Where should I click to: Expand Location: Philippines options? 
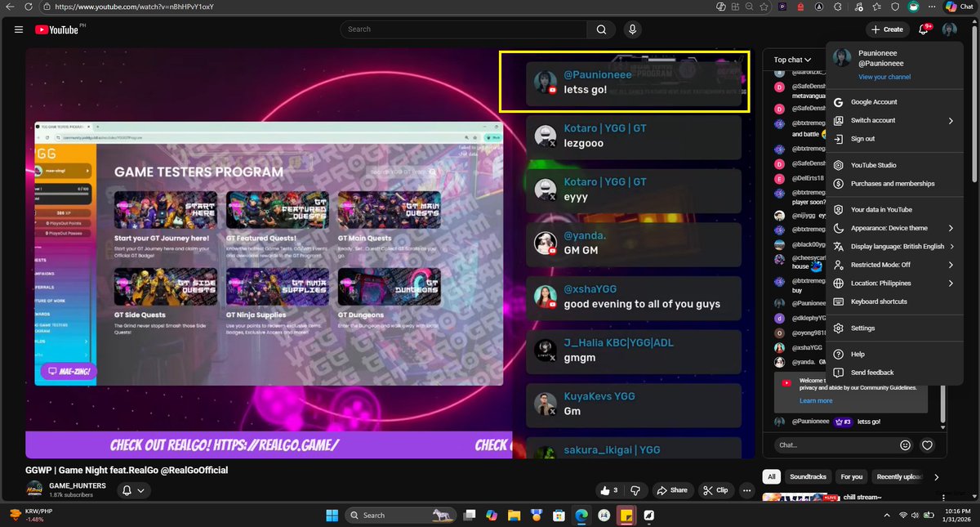pos(894,284)
